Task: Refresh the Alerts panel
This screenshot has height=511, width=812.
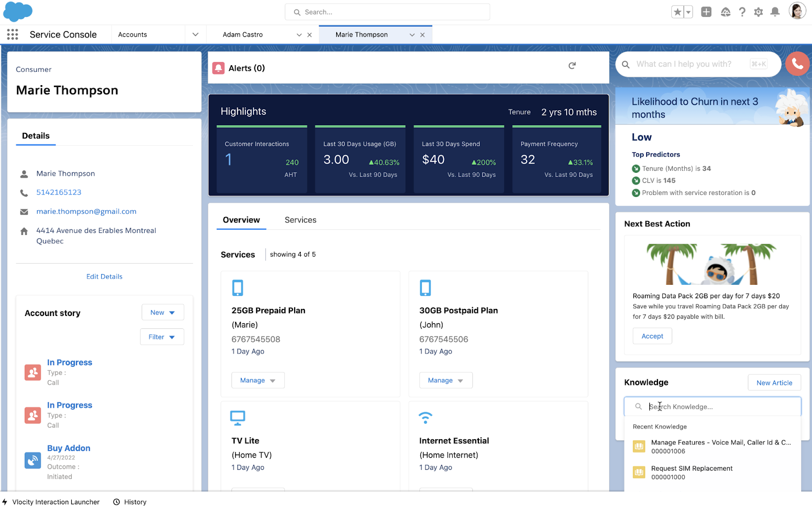Action: (x=572, y=66)
